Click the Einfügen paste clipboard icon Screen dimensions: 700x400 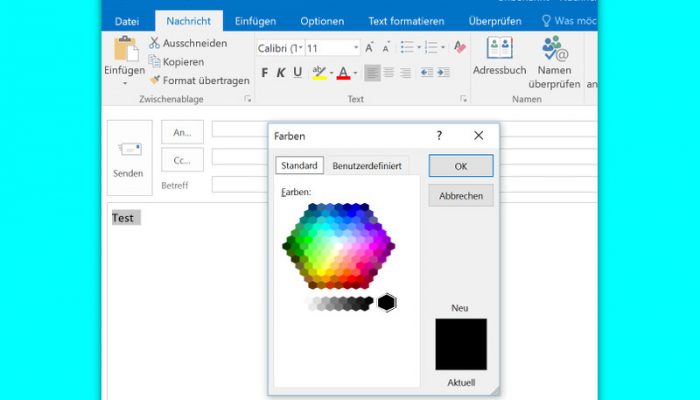pos(126,49)
